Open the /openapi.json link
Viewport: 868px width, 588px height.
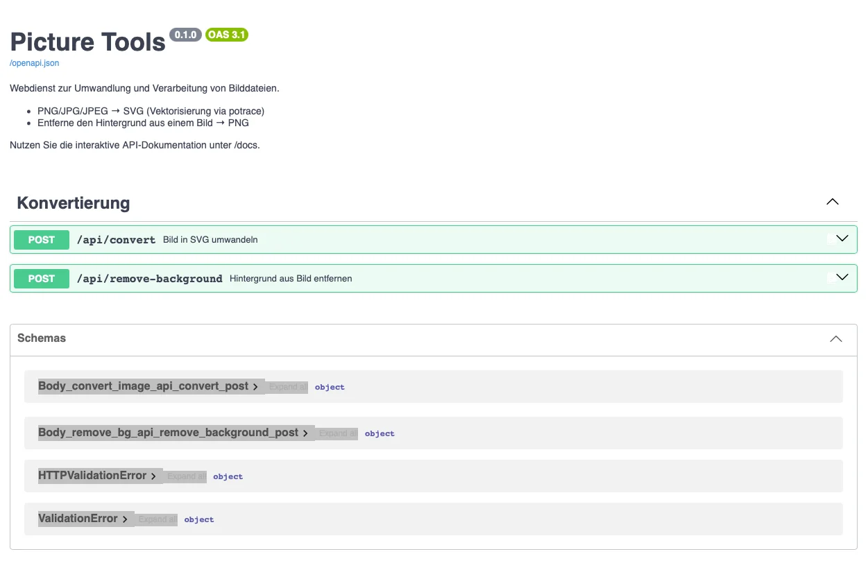35,63
